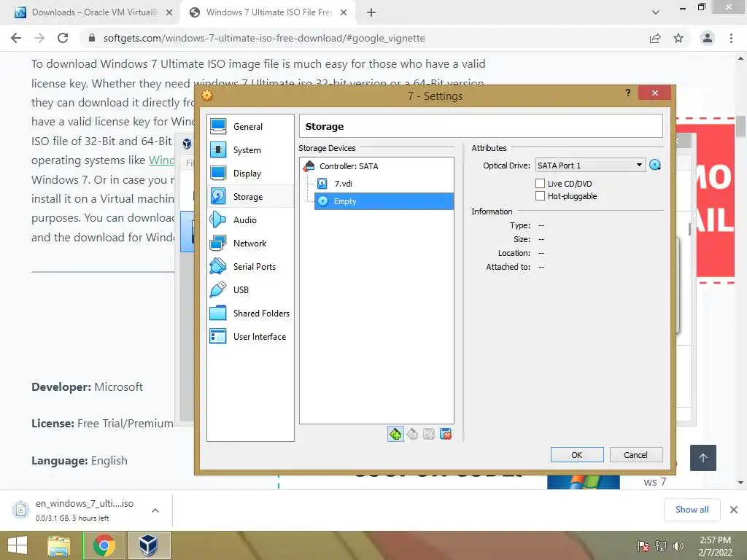Select the Empty optical drive entry
747x560 pixels.
pyautogui.click(x=384, y=201)
